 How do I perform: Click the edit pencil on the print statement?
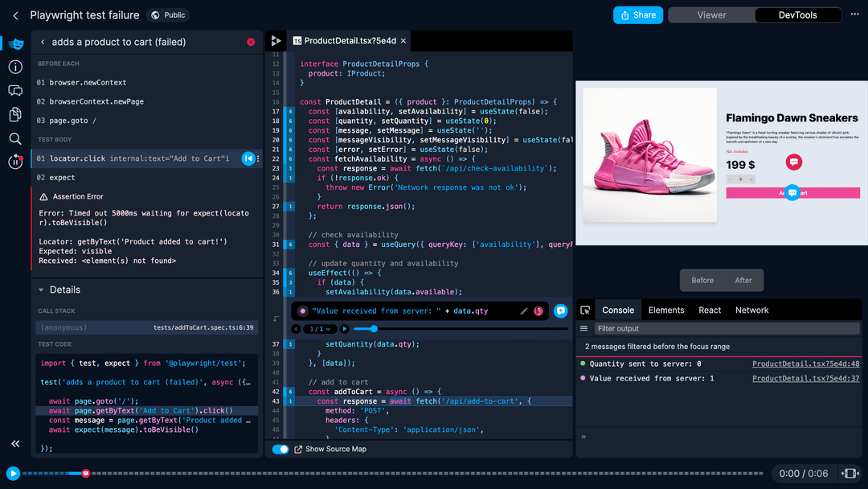524,310
